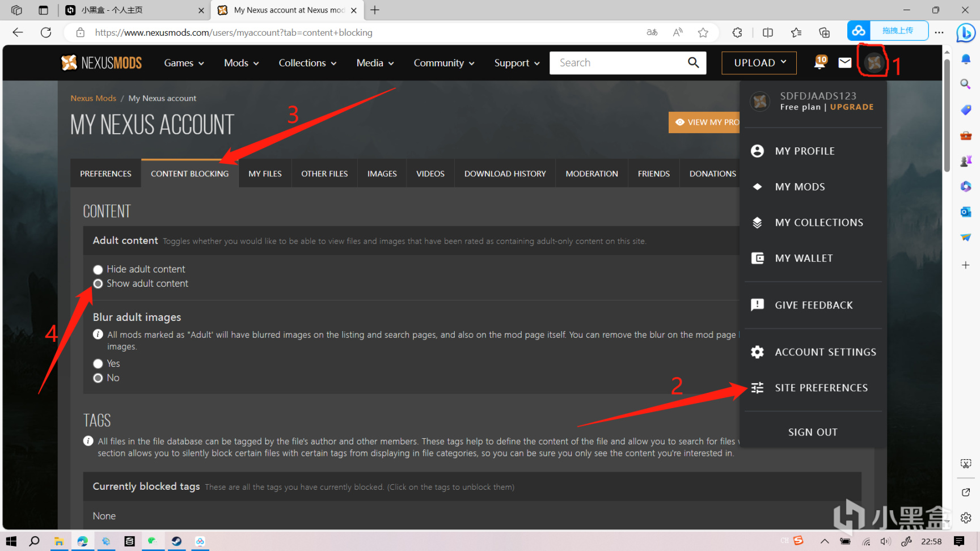
Task: Open Outlook in the Edge sidebar
Action: 966,212
